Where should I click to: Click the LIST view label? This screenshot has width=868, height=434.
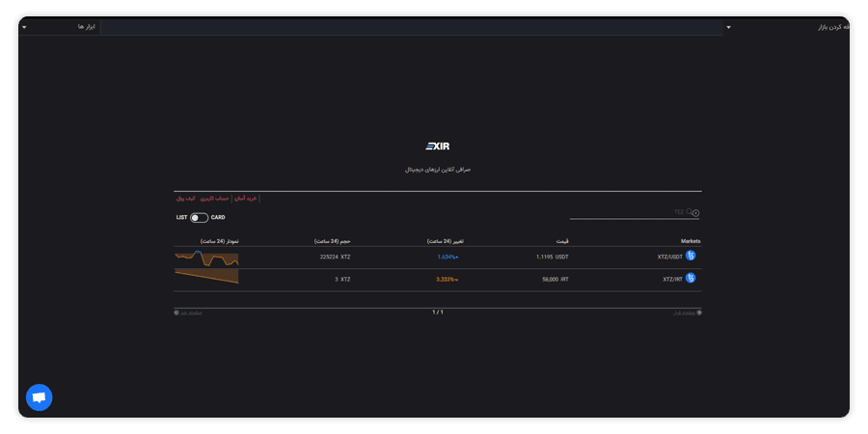[181, 218]
